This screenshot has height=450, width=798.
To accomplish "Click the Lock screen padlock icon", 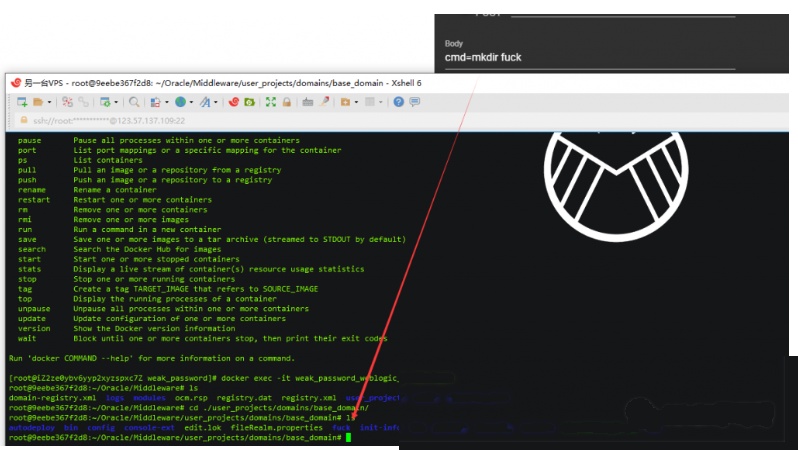I will pyautogui.click(x=287, y=102).
